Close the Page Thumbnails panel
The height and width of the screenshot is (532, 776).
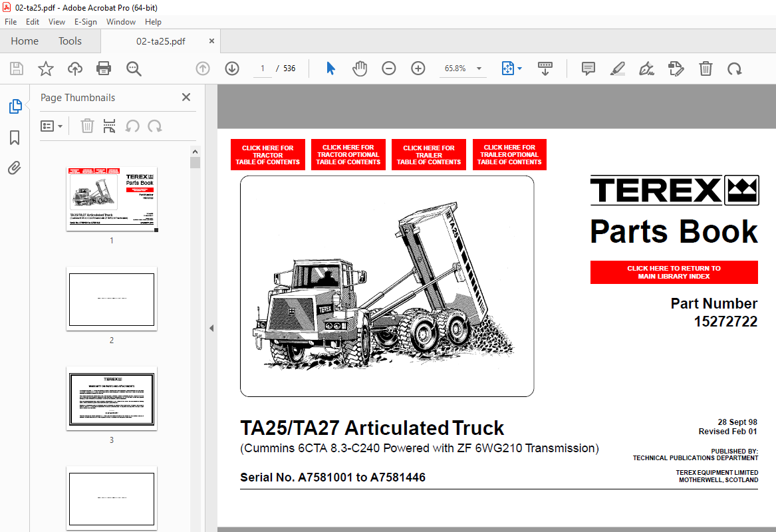tap(186, 97)
